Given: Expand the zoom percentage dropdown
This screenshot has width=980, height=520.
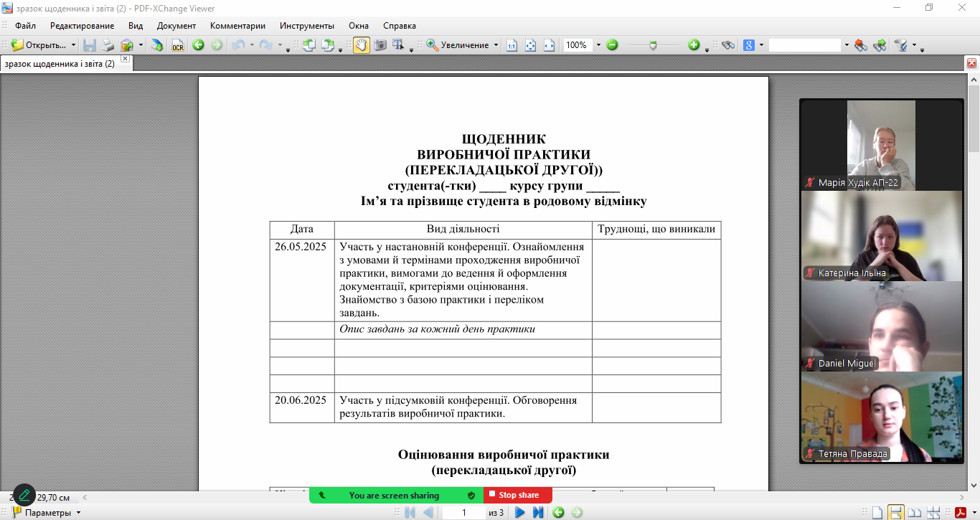Looking at the screenshot, I should 598,45.
